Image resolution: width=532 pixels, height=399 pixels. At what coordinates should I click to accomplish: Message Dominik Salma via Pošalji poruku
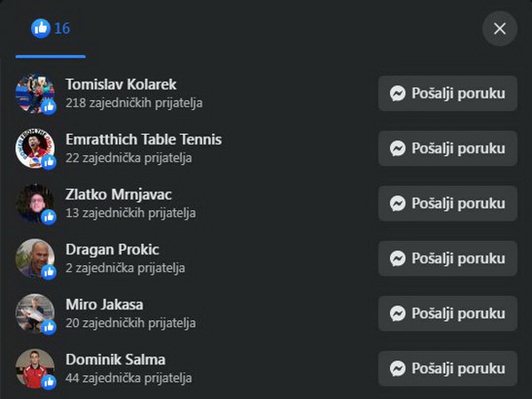click(448, 368)
